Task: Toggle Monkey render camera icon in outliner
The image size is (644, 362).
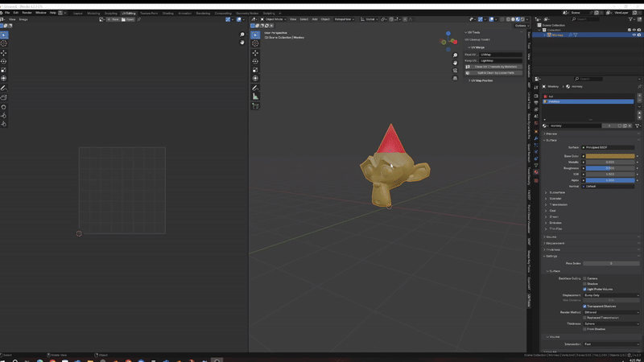Action: [638, 35]
